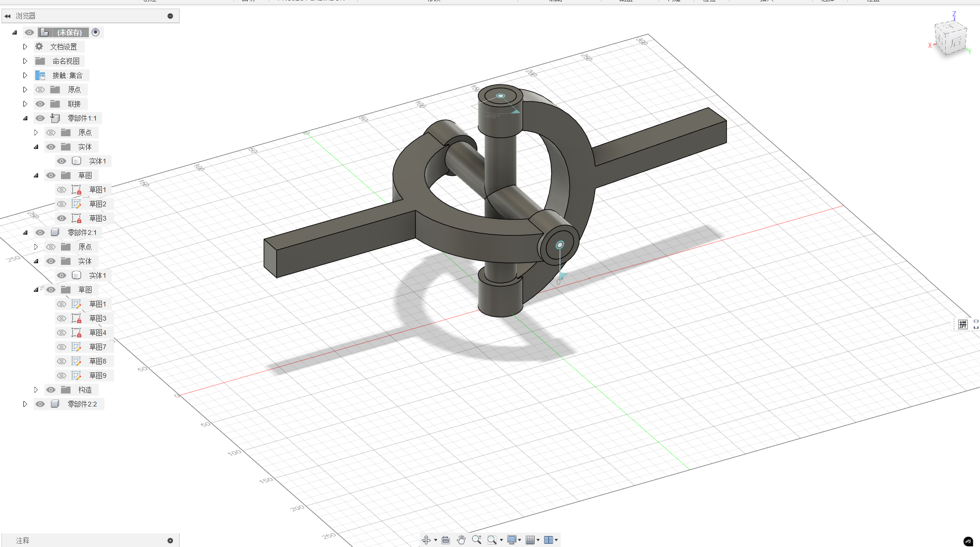Open the Orbit tool dropdown arrow

click(x=435, y=540)
